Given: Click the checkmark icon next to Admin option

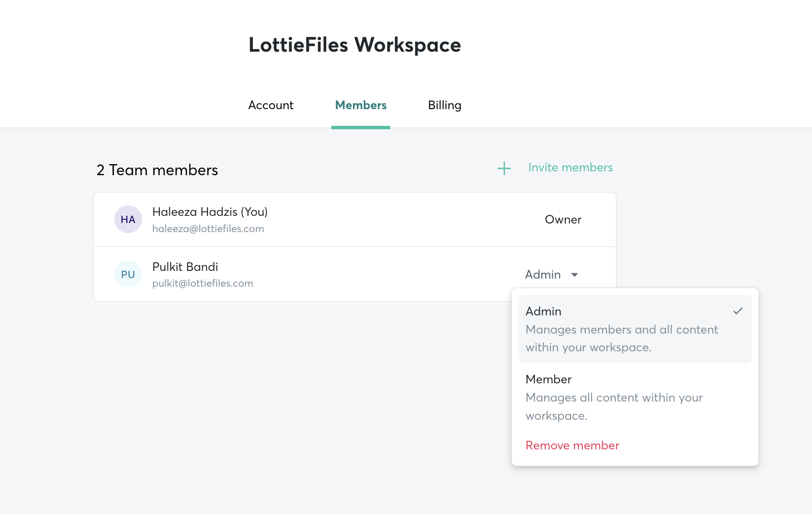Looking at the screenshot, I should click(738, 311).
